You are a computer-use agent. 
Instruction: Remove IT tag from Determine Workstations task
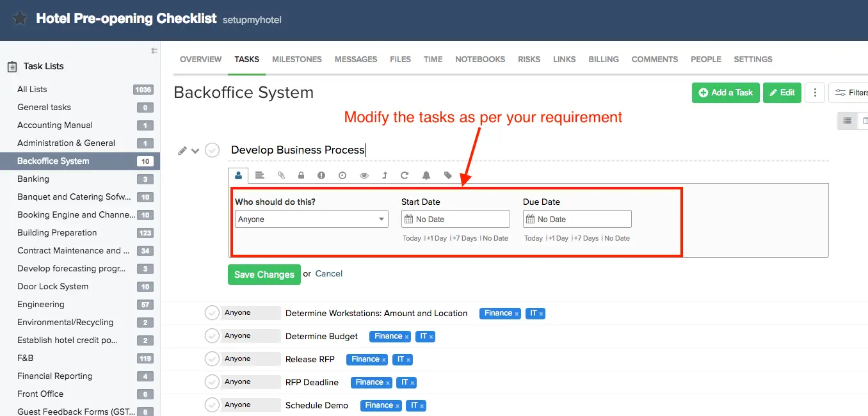541,314
